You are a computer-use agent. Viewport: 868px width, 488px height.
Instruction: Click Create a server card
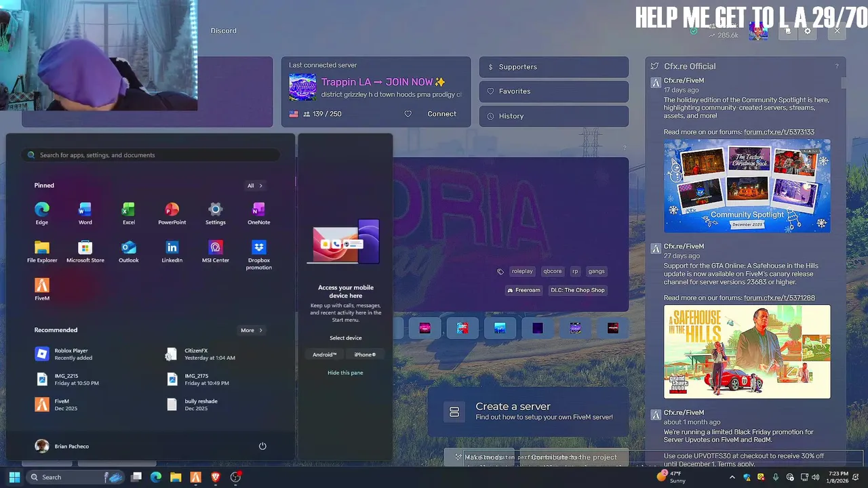coord(529,411)
